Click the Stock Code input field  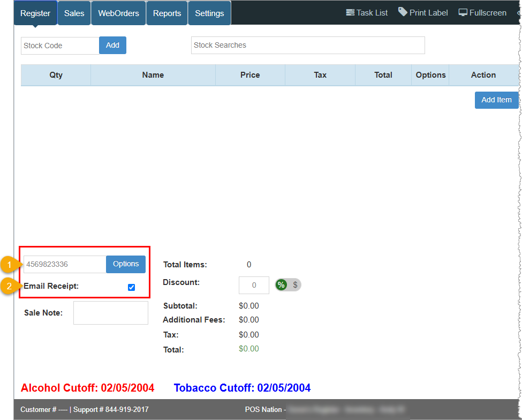pos(59,45)
